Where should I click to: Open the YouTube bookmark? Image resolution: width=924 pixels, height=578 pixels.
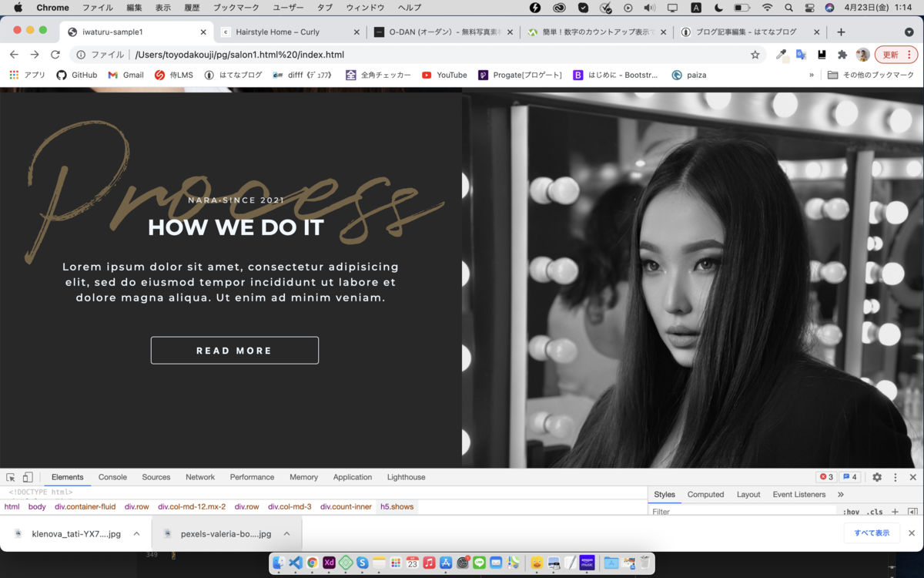point(444,75)
